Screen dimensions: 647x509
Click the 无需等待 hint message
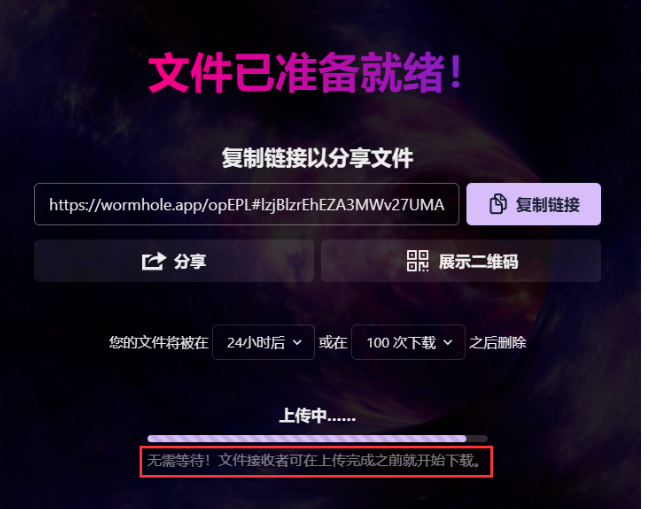[314, 460]
